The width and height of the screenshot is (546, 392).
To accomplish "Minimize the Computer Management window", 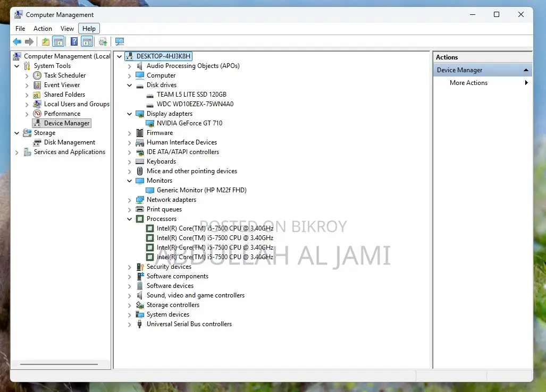I will pos(473,14).
